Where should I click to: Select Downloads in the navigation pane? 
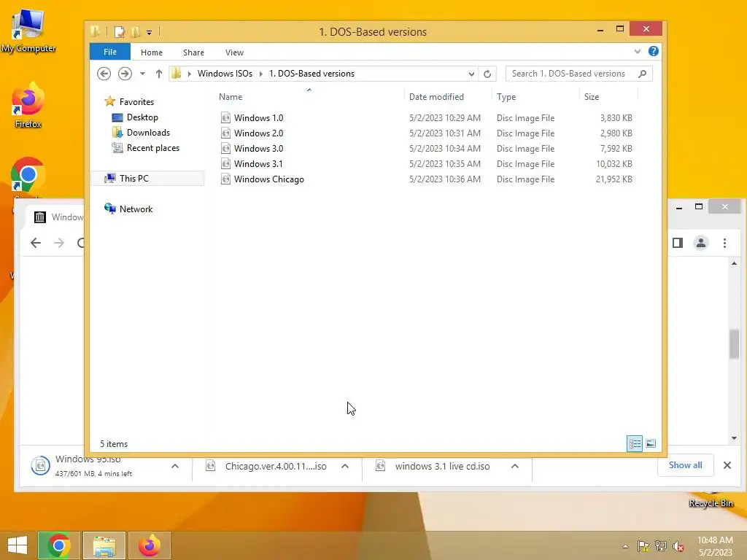pos(147,133)
